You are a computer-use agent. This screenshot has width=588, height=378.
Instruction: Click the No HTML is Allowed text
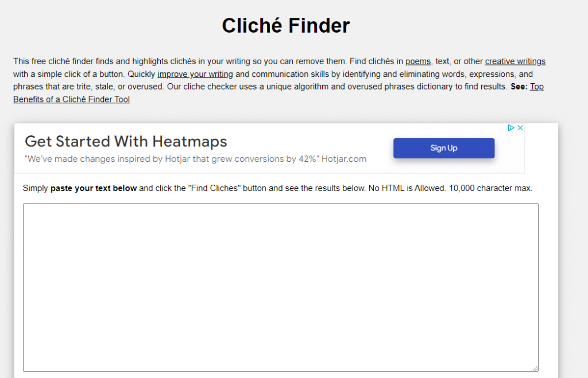tap(407, 188)
